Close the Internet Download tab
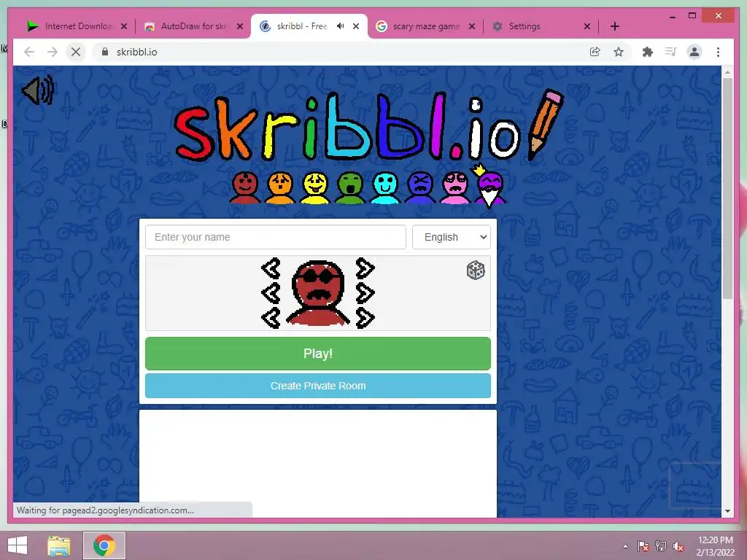 tap(124, 26)
